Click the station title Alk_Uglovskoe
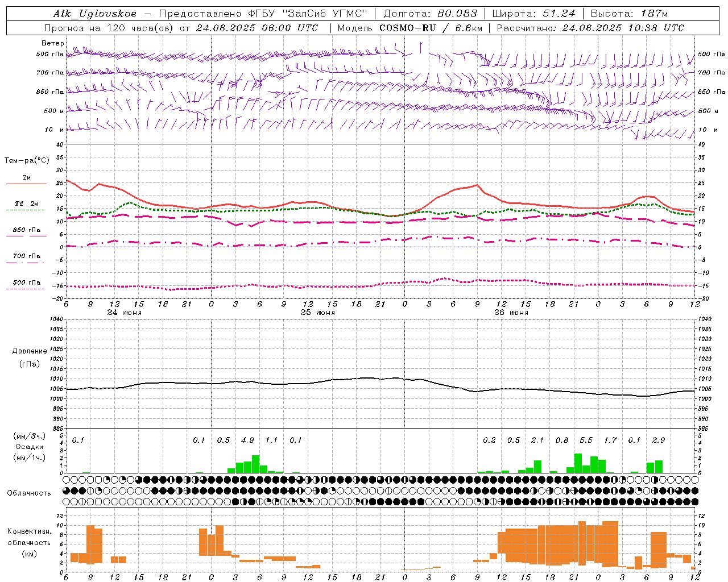The width and height of the screenshot is (728, 582). pyautogui.click(x=95, y=14)
